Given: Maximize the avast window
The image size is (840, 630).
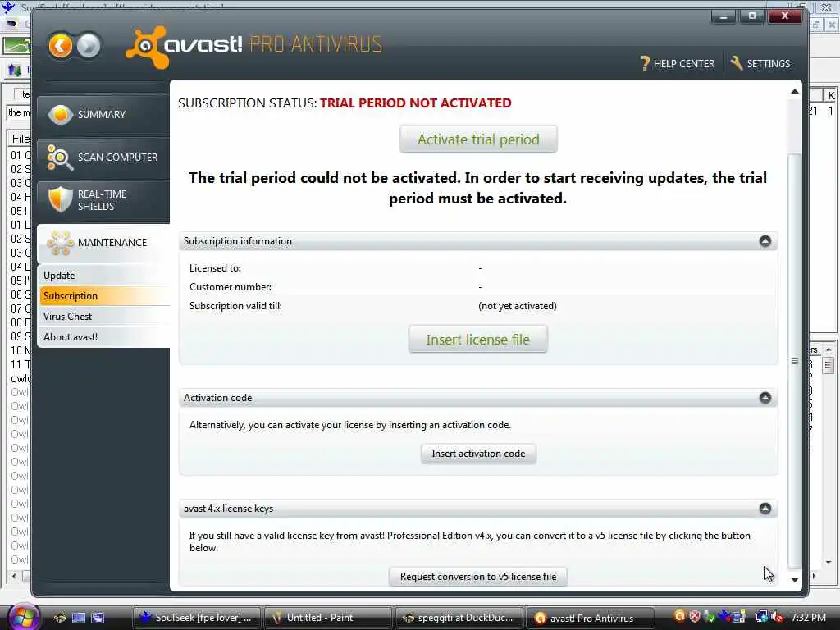Looking at the screenshot, I should click(752, 16).
